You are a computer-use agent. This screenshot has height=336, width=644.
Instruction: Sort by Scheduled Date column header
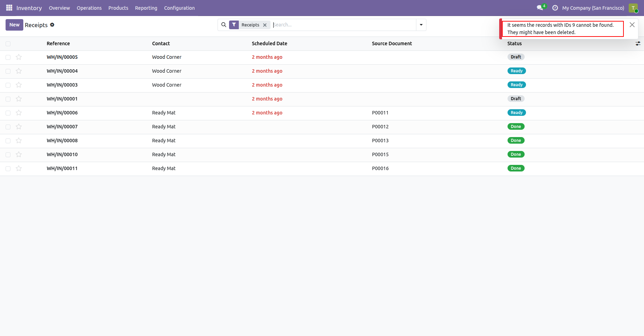pos(269,43)
